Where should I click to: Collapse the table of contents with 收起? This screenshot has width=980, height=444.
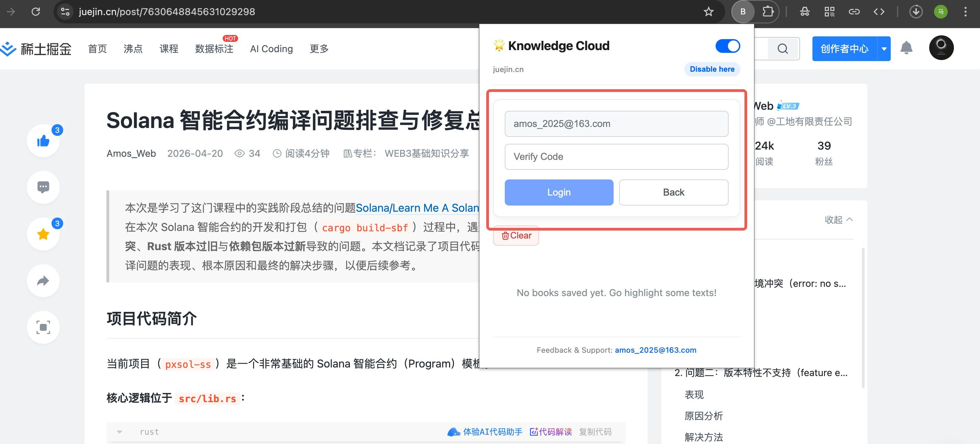tap(839, 220)
